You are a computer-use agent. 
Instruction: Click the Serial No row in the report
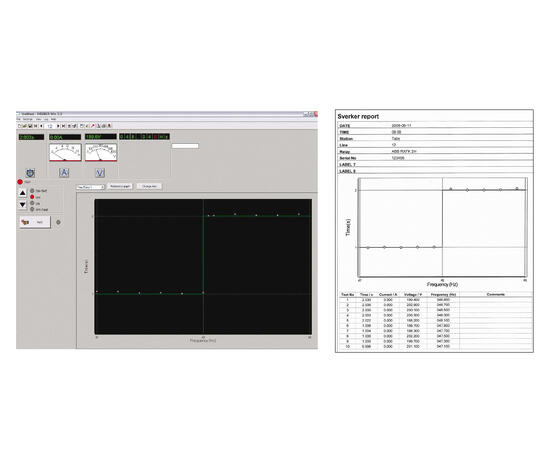coord(435,158)
